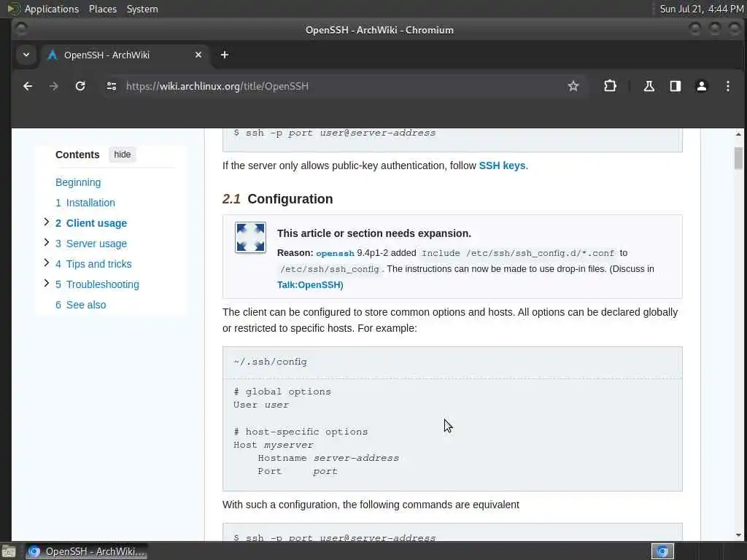Go to 4 Tips and tricks section
The height and width of the screenshot is (560, 747).
[93, 264]
